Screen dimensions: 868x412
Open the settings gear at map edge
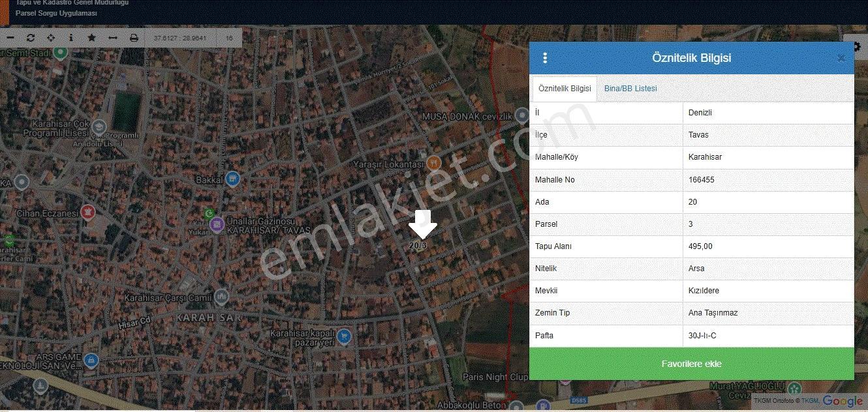[x=857, y=47]
